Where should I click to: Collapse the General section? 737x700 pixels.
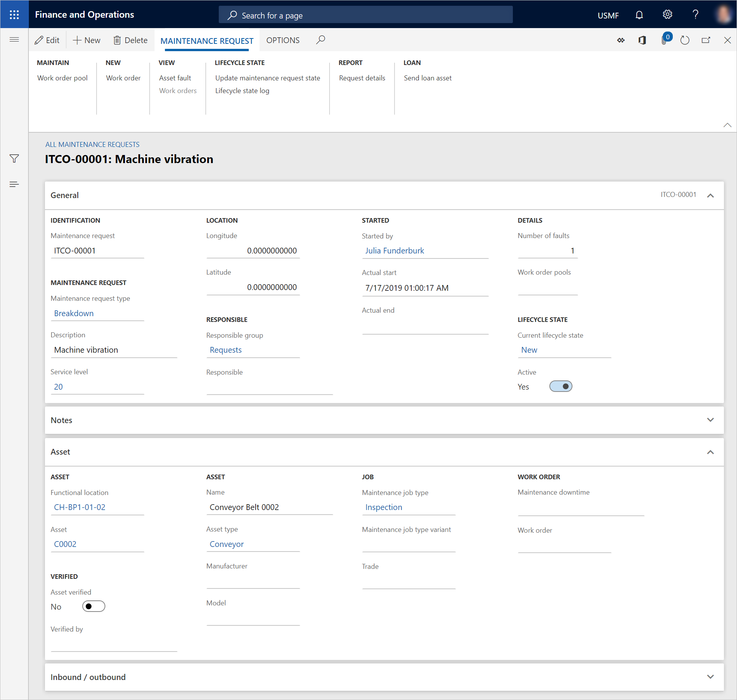pyautogui.click(x=710, y=195)
